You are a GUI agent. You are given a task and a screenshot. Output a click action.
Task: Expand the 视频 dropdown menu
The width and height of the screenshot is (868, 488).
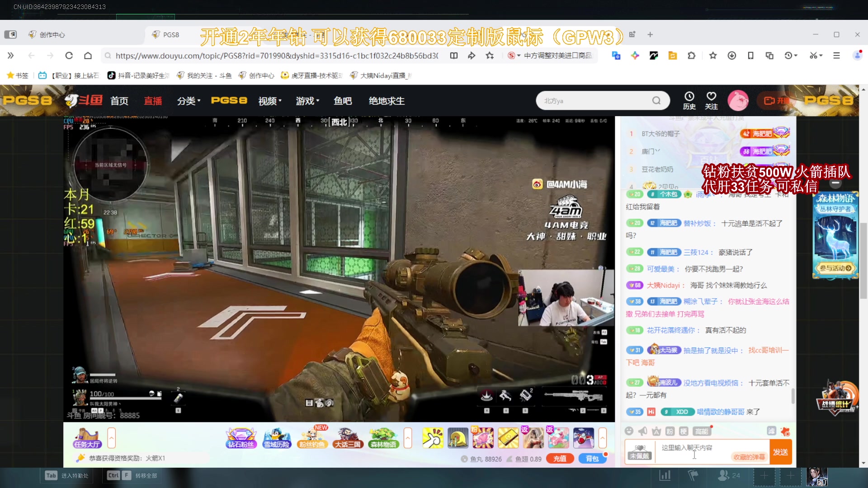270,101
